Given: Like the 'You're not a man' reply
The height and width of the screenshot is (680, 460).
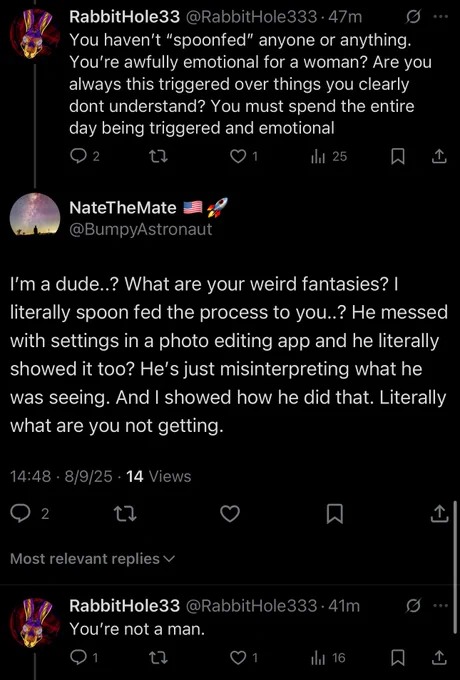Looking at the screenshot, I should pos(244,658).
